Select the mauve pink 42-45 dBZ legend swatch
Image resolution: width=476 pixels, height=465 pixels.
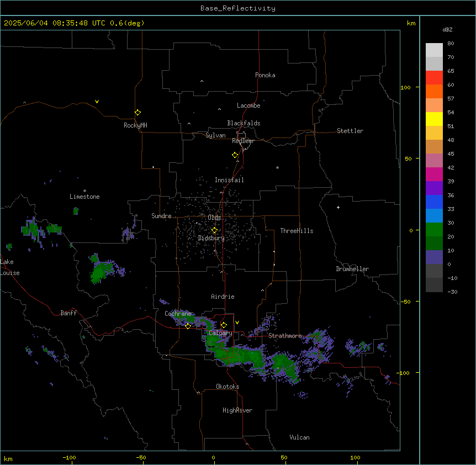tap(434, 161)
